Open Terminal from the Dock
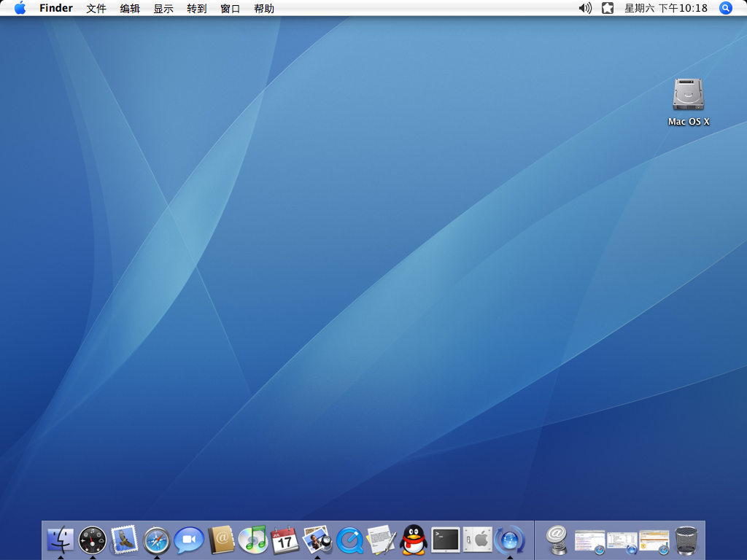The width and height of the screenshot is (747, 560). pos(446,540)
